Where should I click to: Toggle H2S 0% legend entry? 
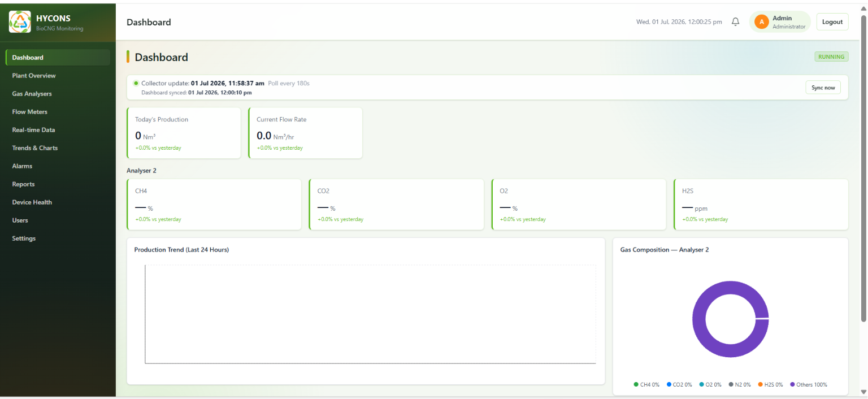[771, 384]
